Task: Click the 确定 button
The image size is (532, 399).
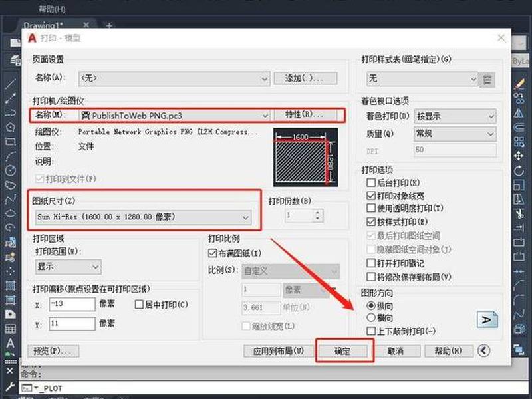Action: 342,351
